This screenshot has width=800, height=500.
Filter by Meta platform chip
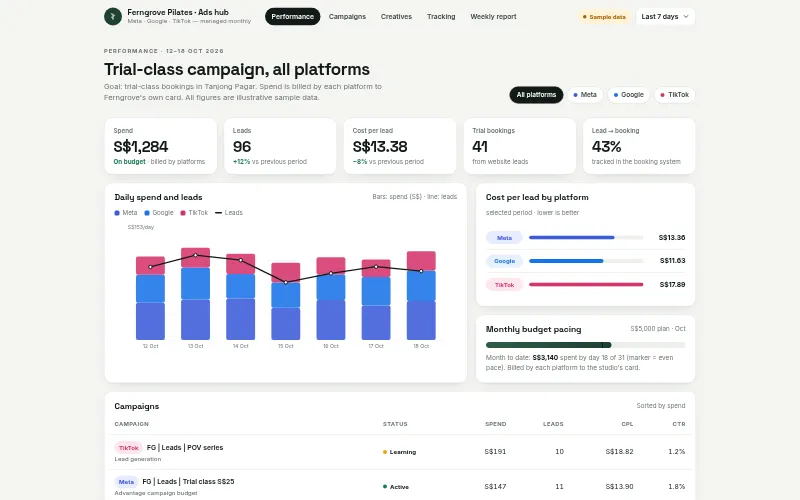585,95
